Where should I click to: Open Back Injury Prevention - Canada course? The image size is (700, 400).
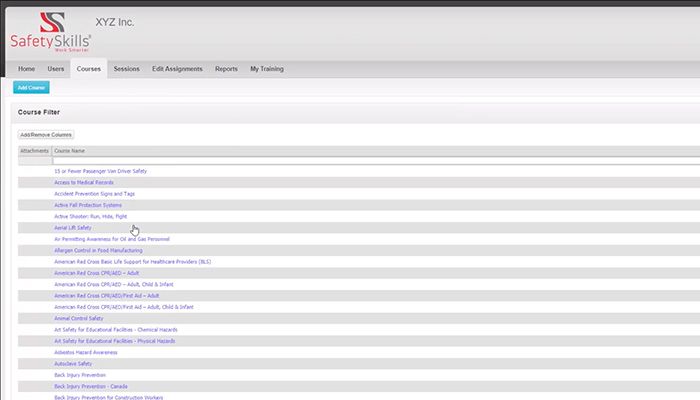click(91, 386)
